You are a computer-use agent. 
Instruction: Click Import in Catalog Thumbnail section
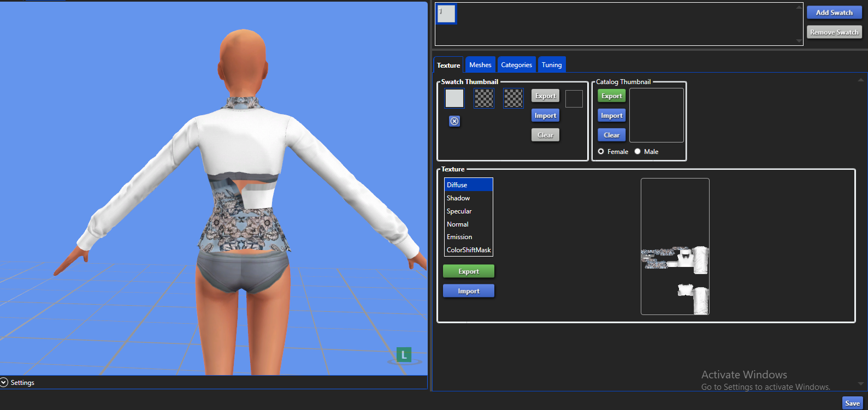coord(611,116)
